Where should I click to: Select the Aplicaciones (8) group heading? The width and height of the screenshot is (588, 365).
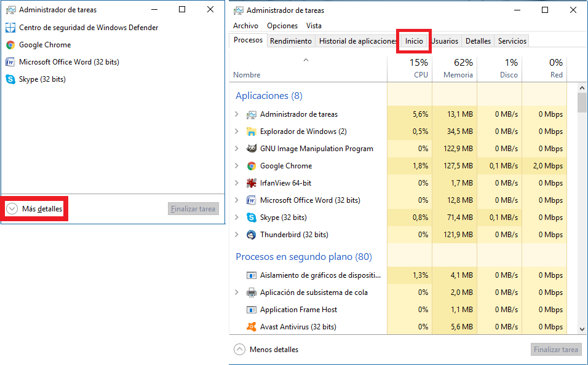tap(269, 96)
